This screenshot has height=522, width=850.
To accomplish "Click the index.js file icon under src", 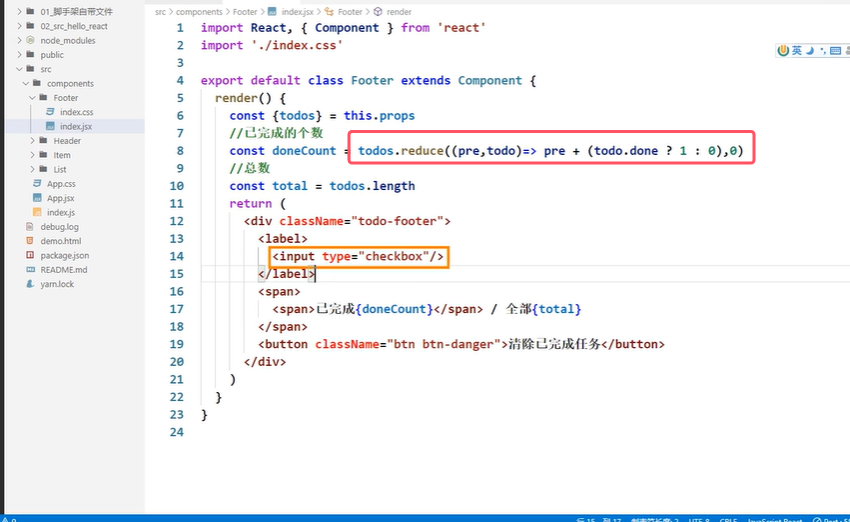I will pos(37,212).
